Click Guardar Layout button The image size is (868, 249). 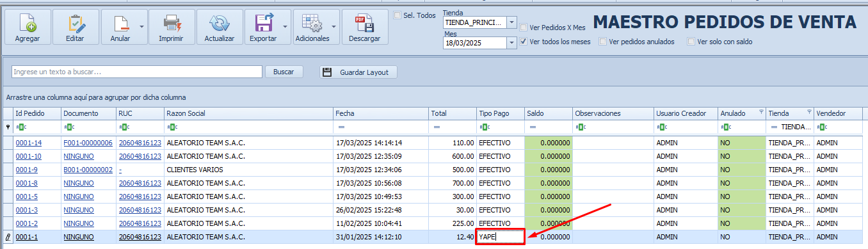click(x=358, y=72)
